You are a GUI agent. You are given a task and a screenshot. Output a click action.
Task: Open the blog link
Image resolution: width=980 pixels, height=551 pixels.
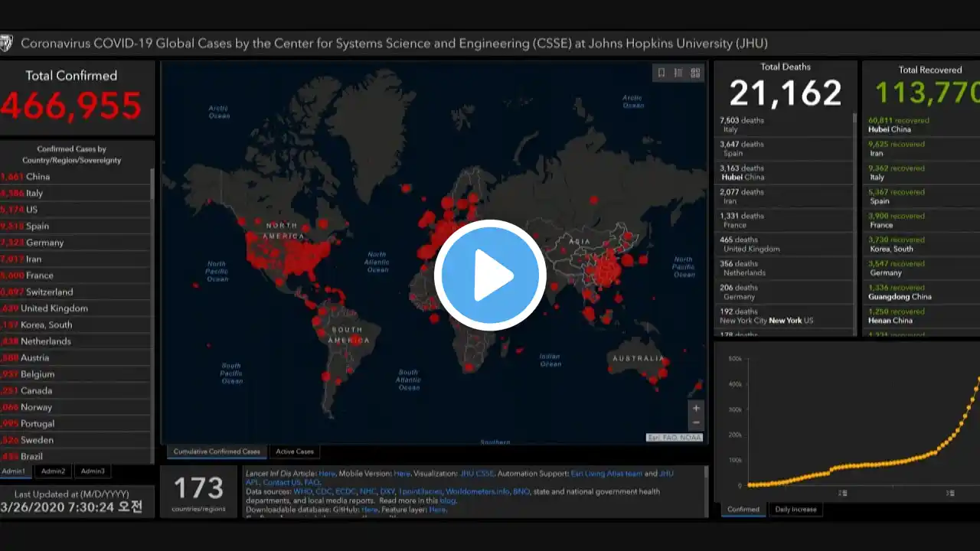(x=447, y=500)
